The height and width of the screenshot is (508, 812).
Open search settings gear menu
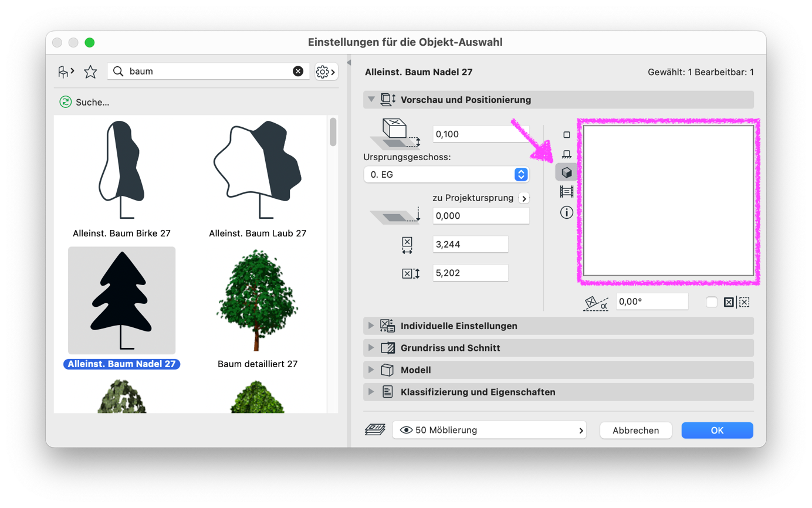pos(326,72)
